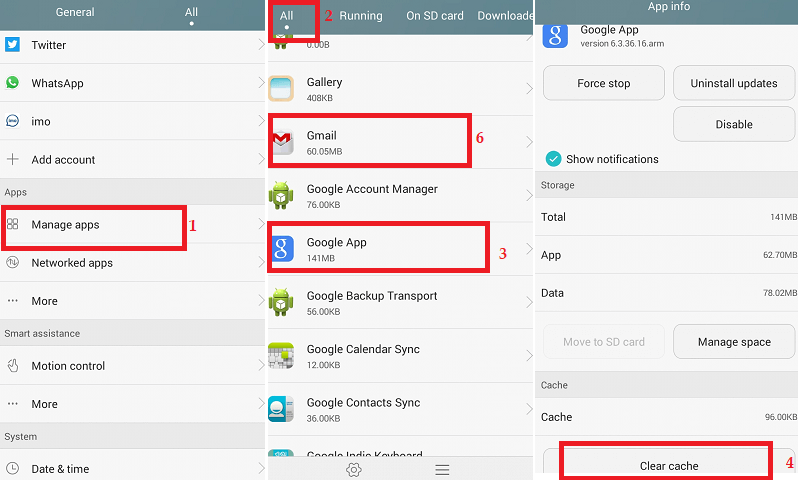The width and height of the screenshot is (798, 480).
Task: Tap the chevron on Google Account Manager row
Action: 529,195
